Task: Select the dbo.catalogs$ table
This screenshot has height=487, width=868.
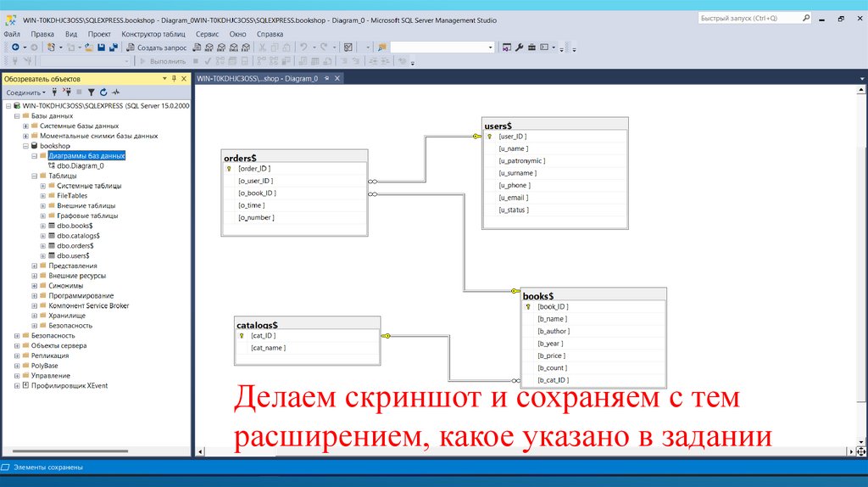Action: 78,236
